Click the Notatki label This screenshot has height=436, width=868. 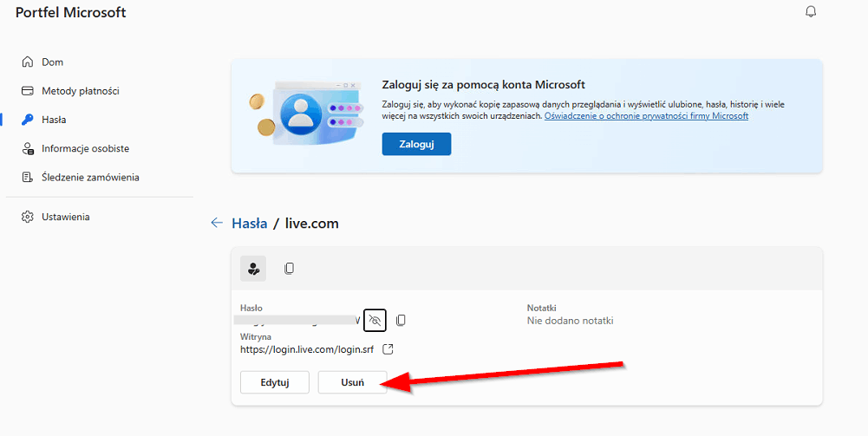541,309
